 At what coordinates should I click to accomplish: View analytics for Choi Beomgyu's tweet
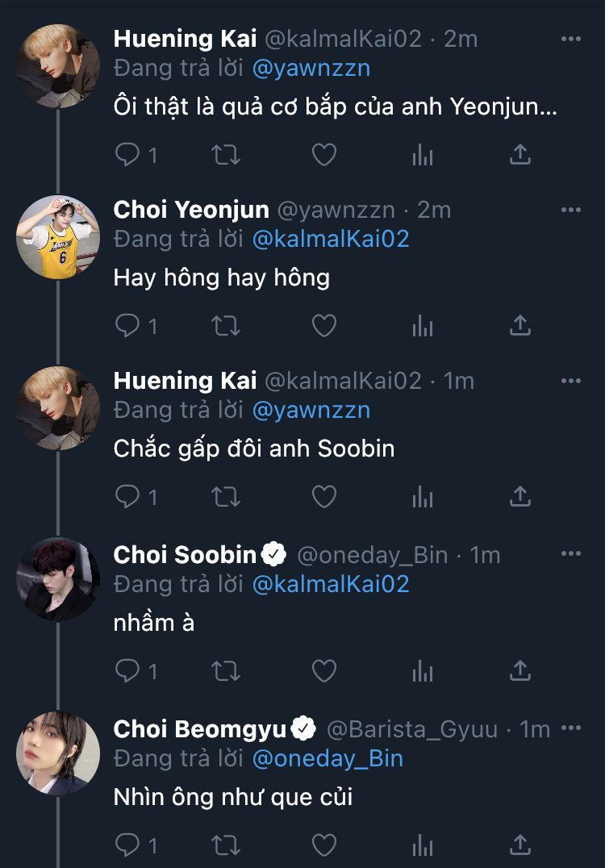(x=423, y=845)
